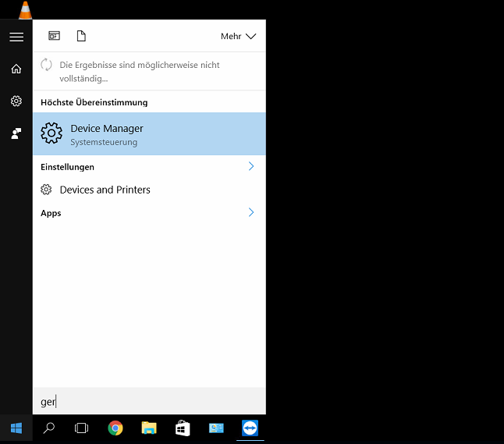The width and height of the screenshot is (504, 444).
Task: Filter results by Documents icon
Action: tap(81, 36)
